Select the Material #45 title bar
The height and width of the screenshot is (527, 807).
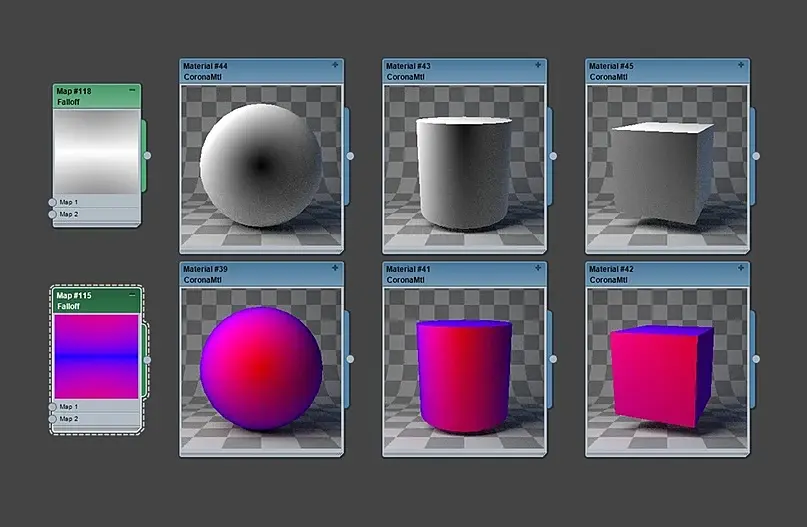[667, 71]
